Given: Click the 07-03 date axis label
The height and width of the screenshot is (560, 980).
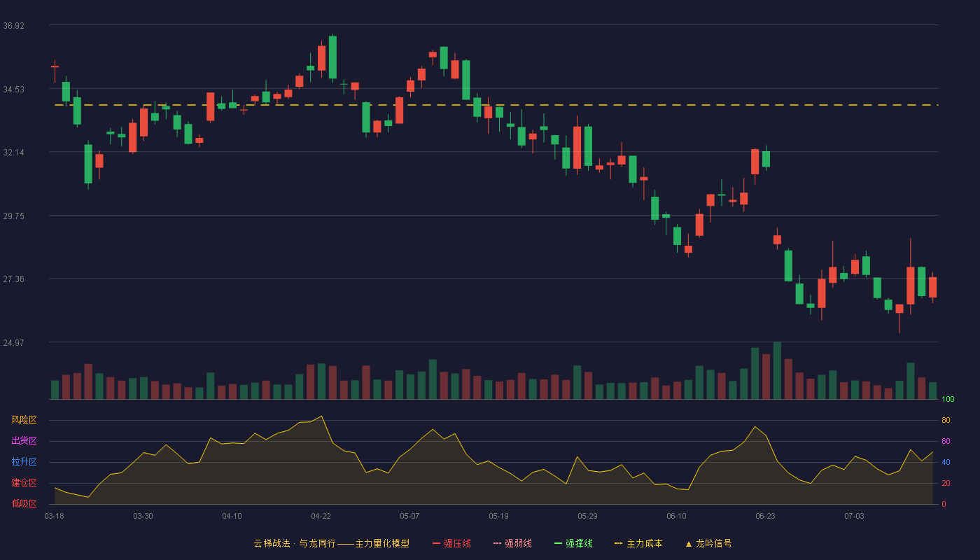Looking at the screenshot, I should 854,516.
